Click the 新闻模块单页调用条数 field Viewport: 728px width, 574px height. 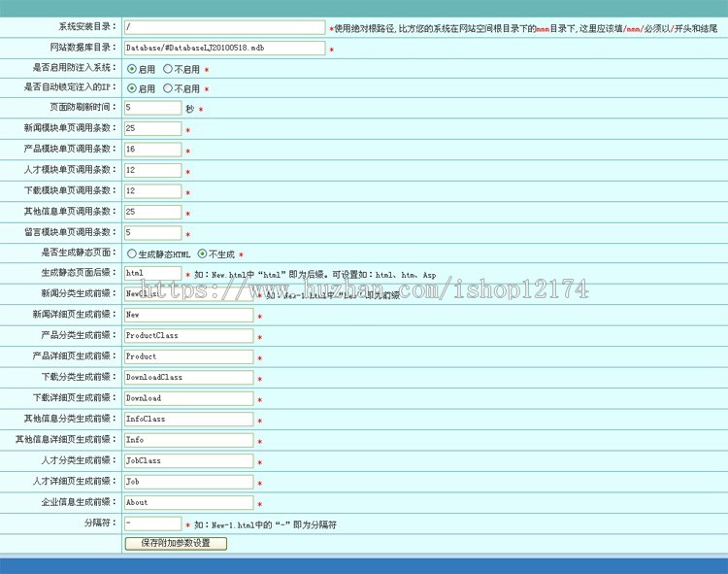pyautogui.click(x=152, y=128)
